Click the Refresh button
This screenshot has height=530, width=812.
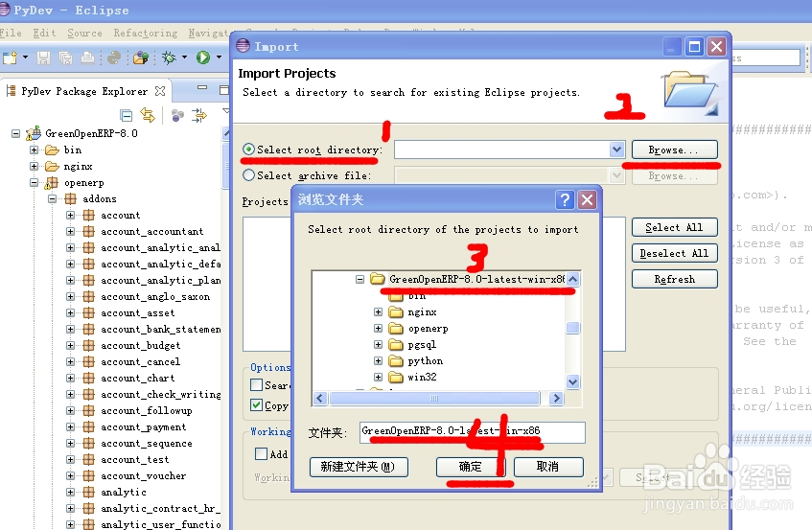[674, 279]
